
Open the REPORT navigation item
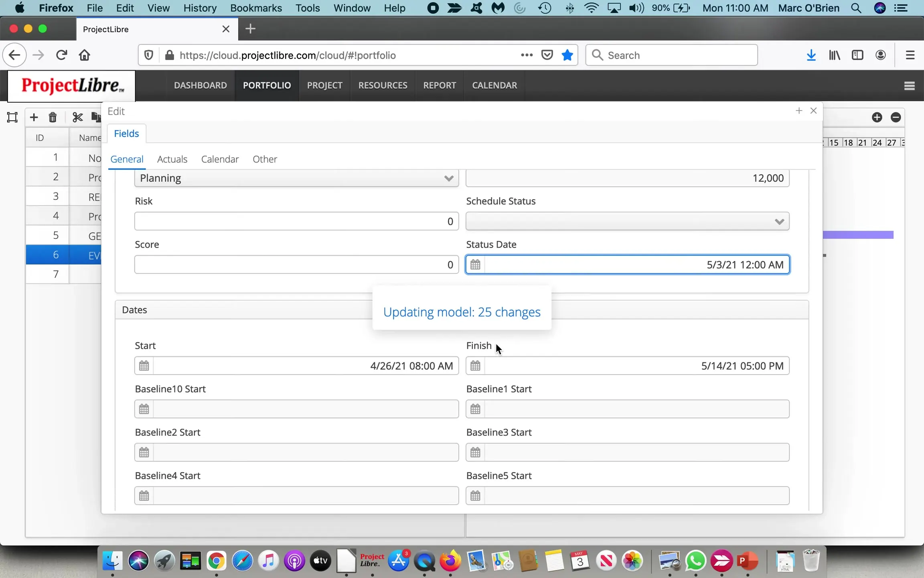point(440,85)
